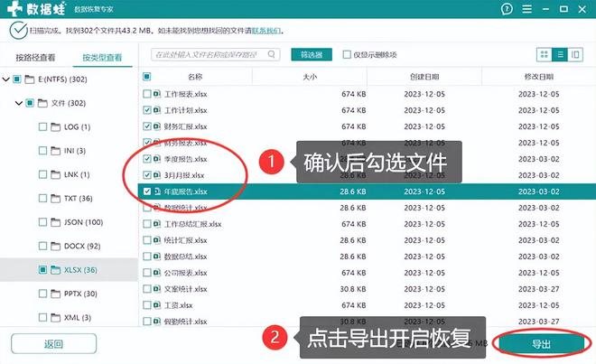Viewport: 596px width, 364px height.
Task: Switch to preview pane view mode
Action: coord(575,55)
